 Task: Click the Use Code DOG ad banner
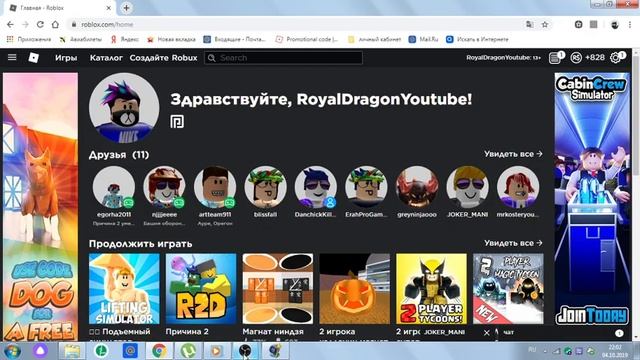tap(40, 207)
